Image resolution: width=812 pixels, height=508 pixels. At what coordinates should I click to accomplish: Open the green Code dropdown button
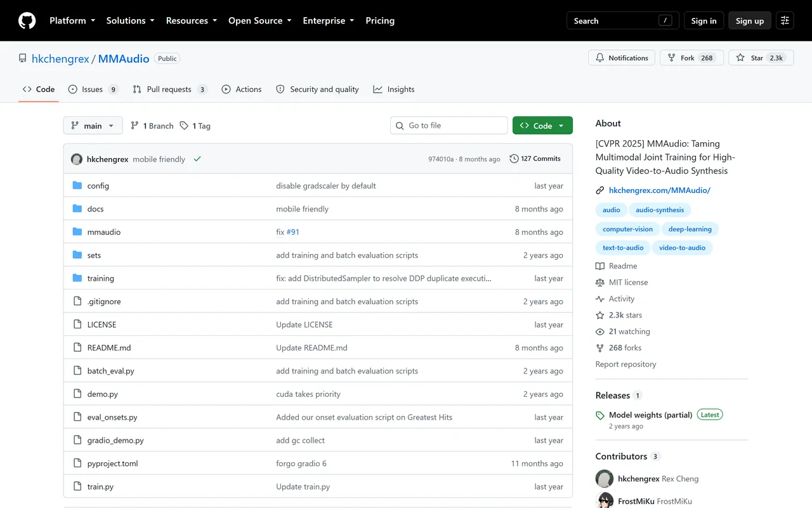542,126
